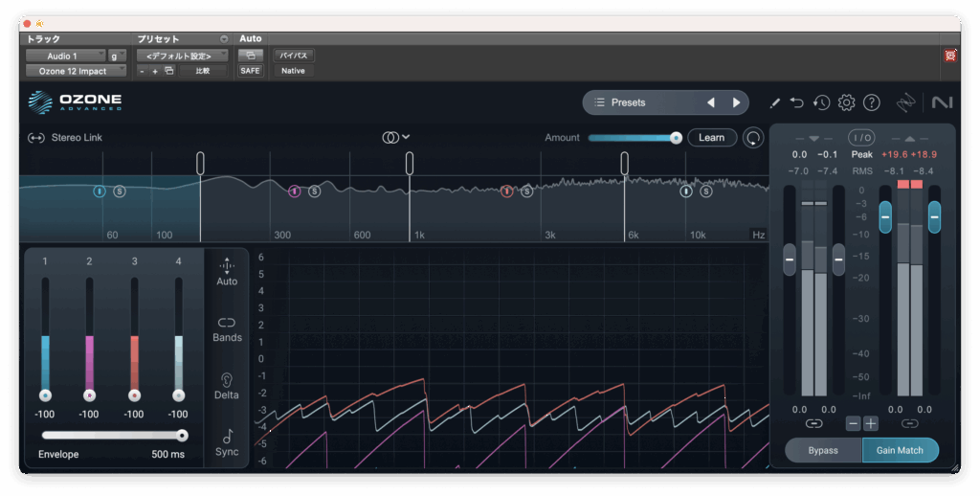
Task: Open the Audio 1 track dropdown
Action: [x=64, y=56]
